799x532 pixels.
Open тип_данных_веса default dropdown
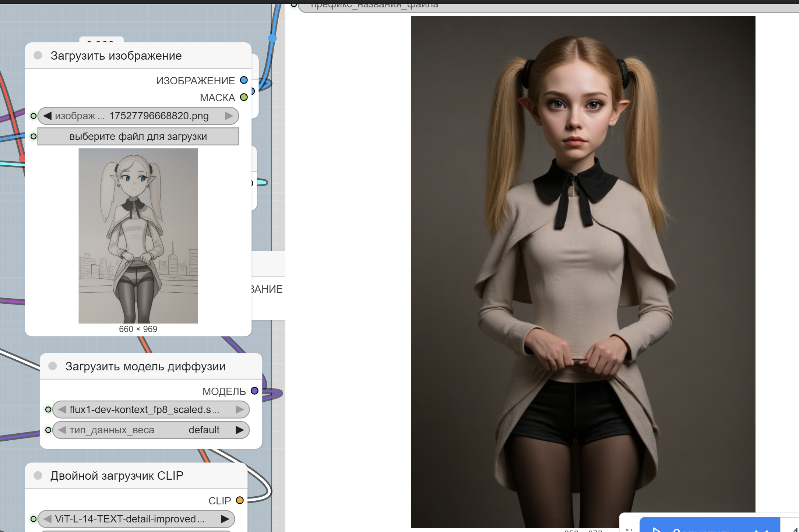click(151, 430)
